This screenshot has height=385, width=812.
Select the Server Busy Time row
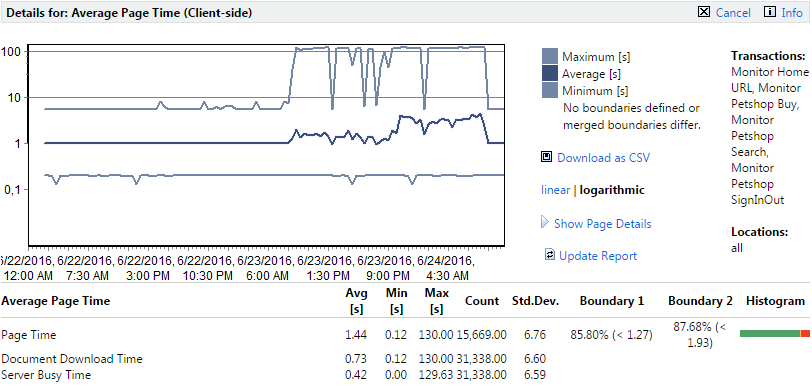pos(406,375)
